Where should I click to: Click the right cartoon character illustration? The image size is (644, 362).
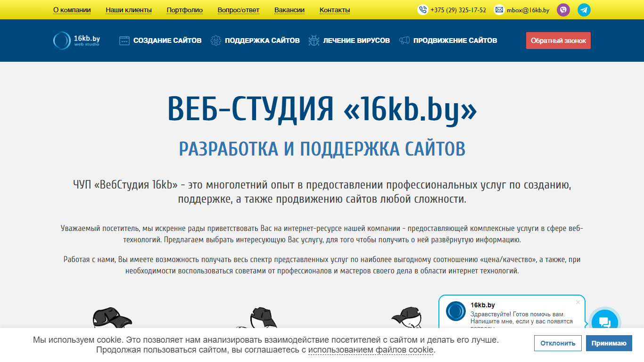pos(406,317)
